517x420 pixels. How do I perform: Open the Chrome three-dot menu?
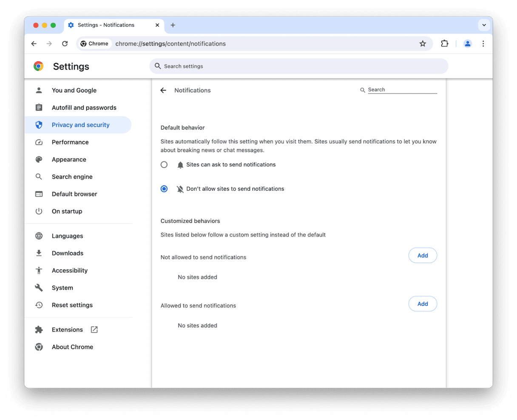coord(483,43)
